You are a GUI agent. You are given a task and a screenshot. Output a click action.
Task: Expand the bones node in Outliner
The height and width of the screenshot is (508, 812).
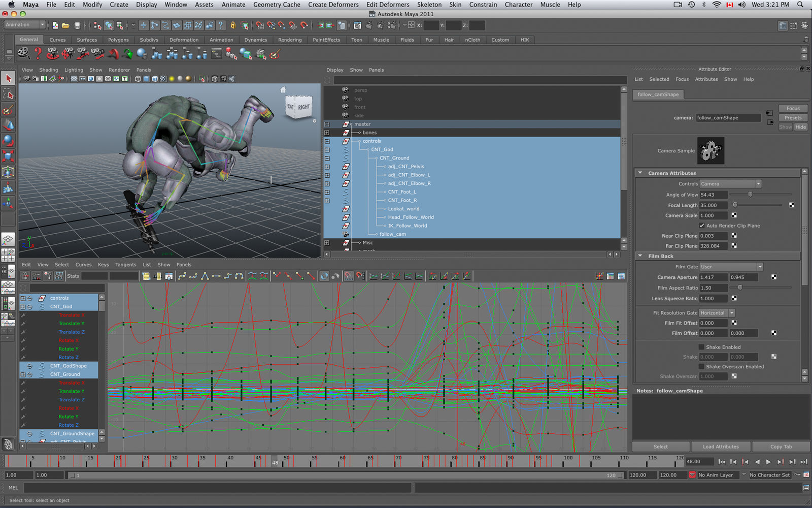click(327, 133)
